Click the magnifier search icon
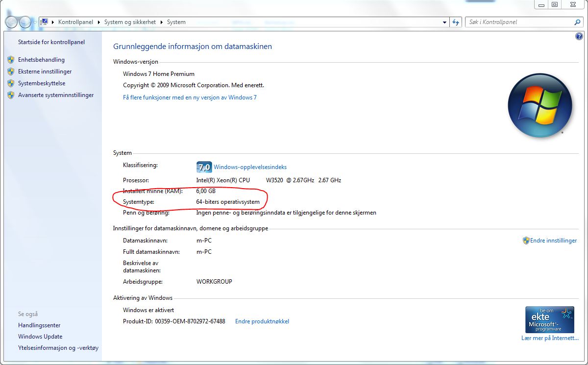 (577, 22)
